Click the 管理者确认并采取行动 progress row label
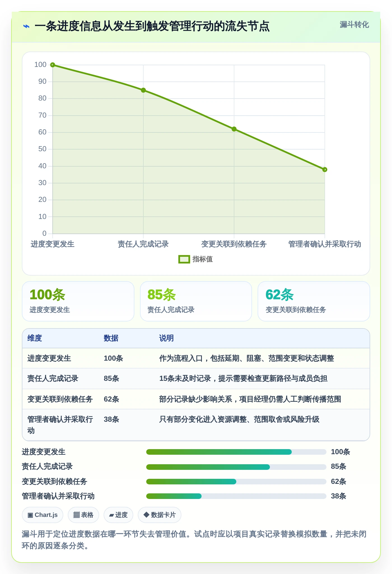 (58, 496)
